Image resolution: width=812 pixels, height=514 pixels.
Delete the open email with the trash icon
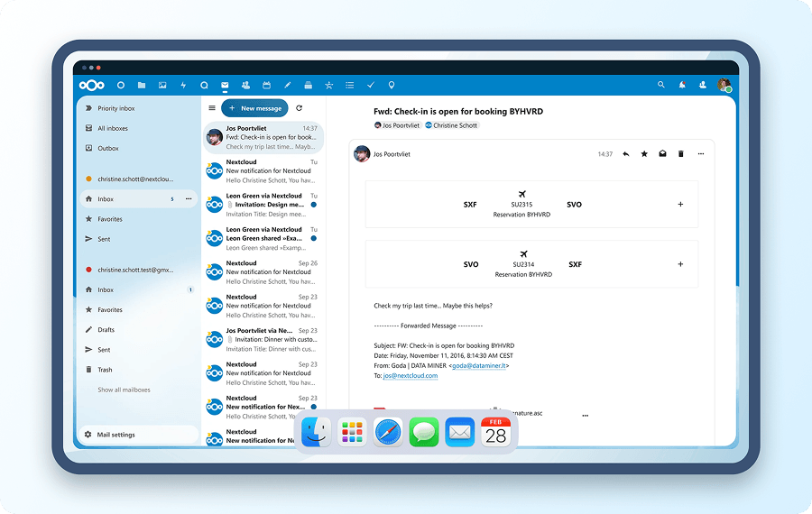(x=681, y=154)
